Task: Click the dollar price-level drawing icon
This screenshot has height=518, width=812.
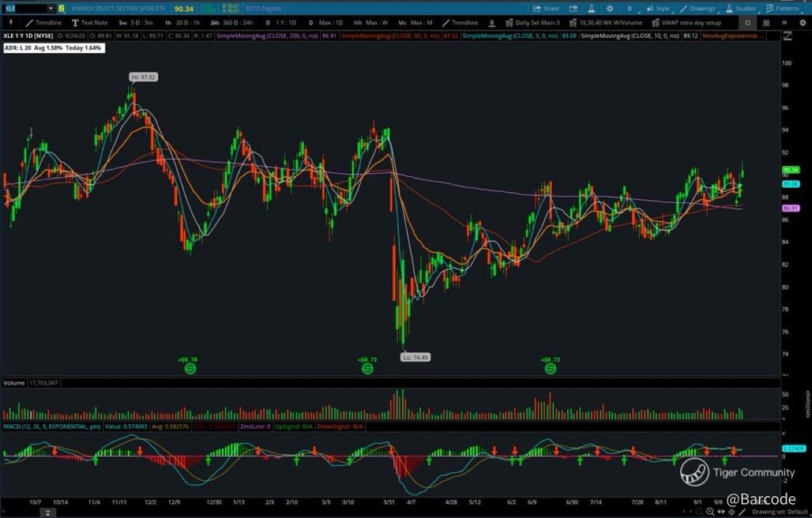Action: tap(492, 23)
